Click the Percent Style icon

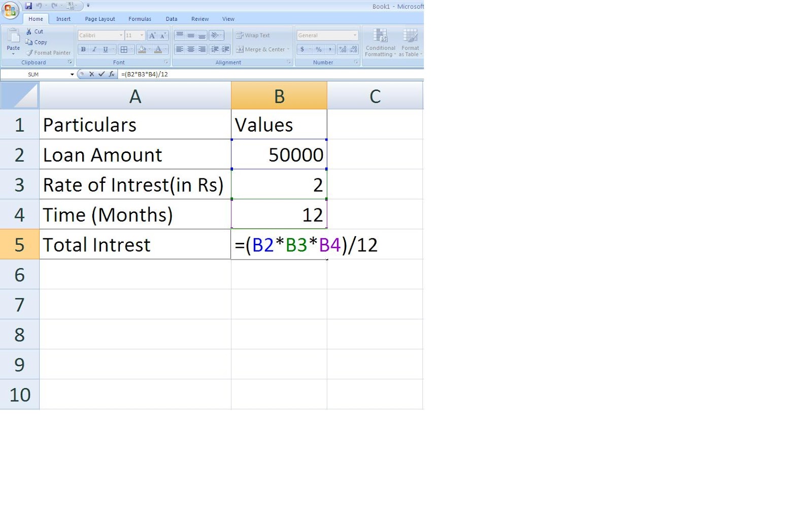pyautogui.click(x=318, y=49)
